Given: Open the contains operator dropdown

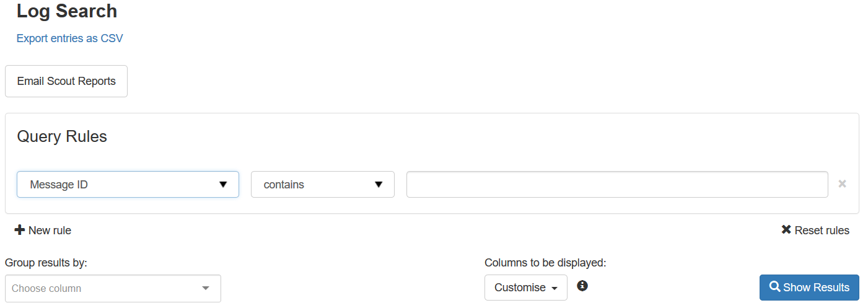Looking at the screenshot, I should [x=323, y=185].
